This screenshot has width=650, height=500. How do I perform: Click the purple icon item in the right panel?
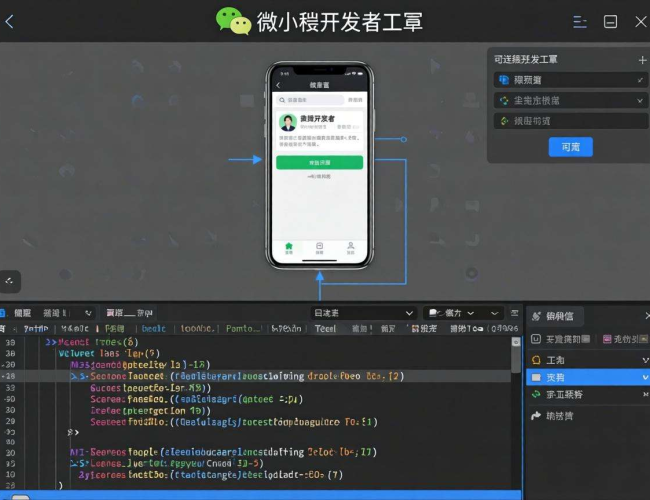click(x=625, y=339)
